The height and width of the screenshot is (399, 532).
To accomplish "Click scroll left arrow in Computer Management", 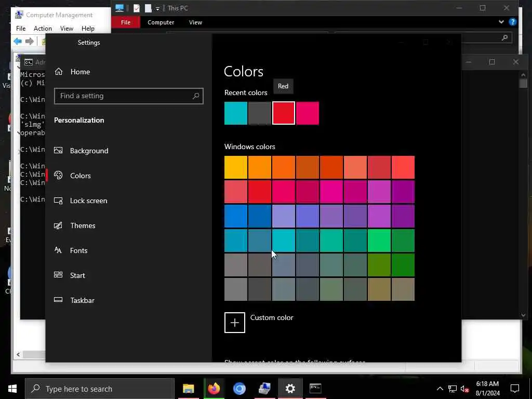I will [18, 354].
